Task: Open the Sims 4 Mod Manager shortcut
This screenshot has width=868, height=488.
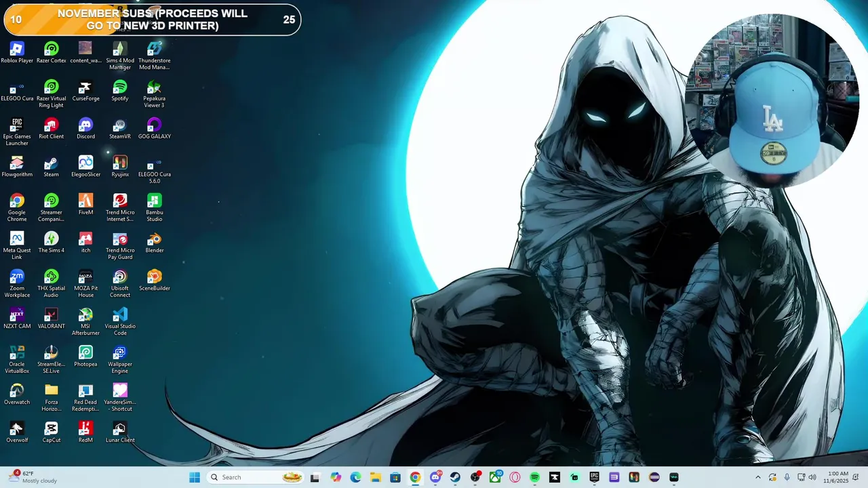Action: [x=120, y=56]
